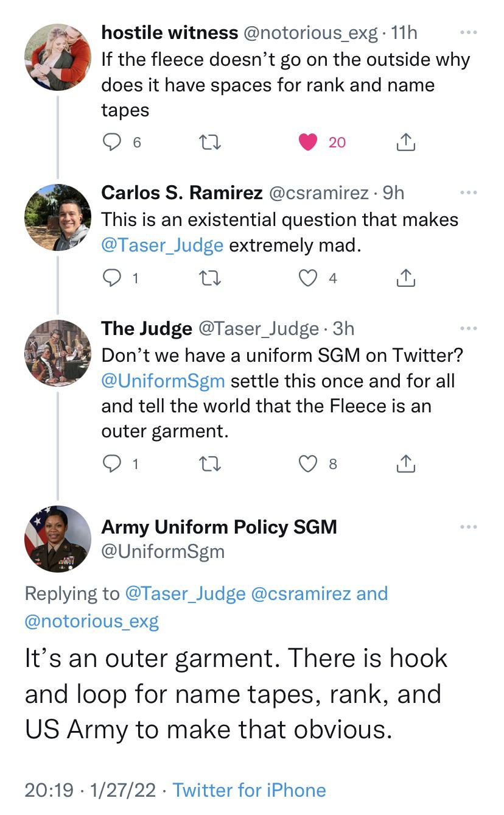This screenshot has width=504, height=815.
Task: Retweet The Judge's tweet
Action: point(209,464)
